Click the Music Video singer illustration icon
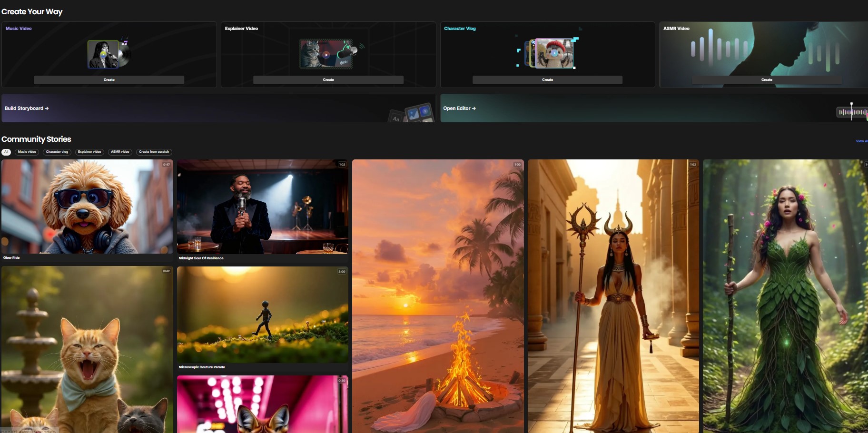 pos(108,54)
